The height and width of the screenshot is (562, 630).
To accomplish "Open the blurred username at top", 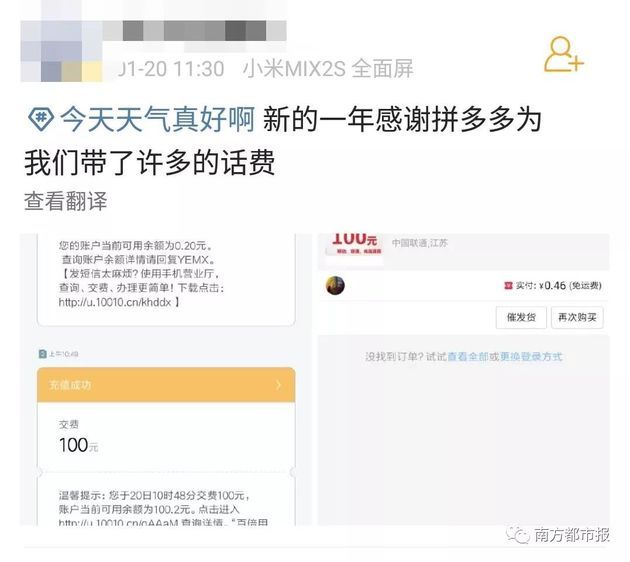I will coord(195,31).
